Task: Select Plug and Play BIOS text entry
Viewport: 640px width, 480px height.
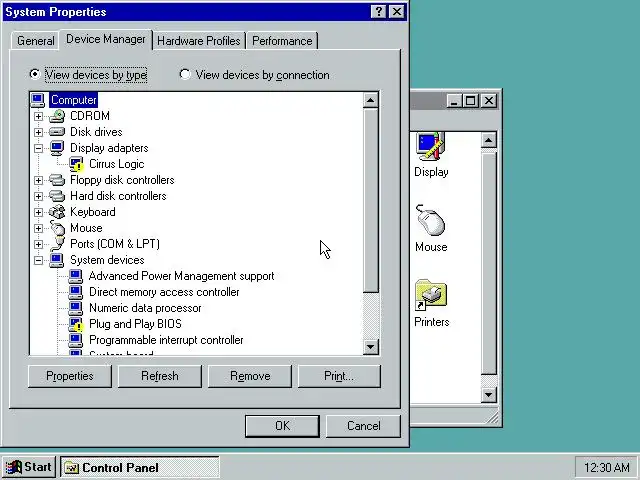Action: tap(135, 324)
